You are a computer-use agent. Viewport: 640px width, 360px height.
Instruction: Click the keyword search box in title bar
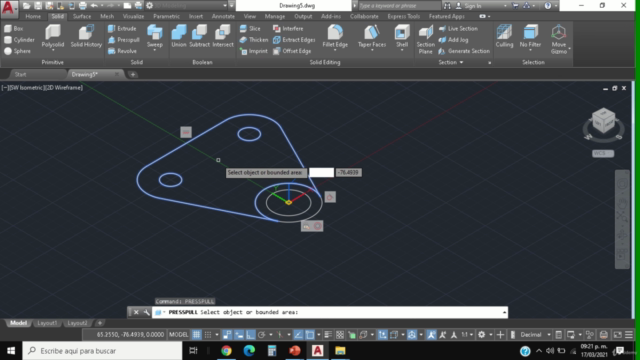click(x=399, y=6)
